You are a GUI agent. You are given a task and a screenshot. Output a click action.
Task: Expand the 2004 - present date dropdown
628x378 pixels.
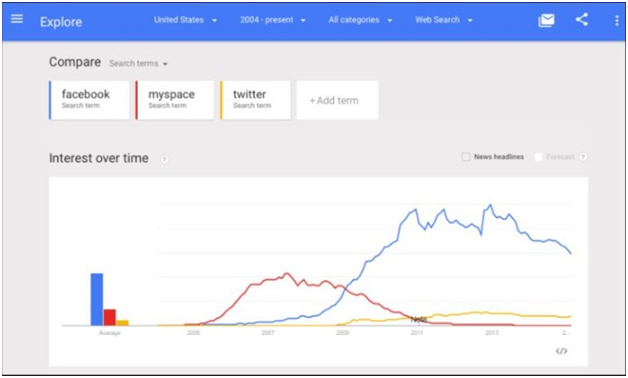pyautogui.click(x=273, y=20)
